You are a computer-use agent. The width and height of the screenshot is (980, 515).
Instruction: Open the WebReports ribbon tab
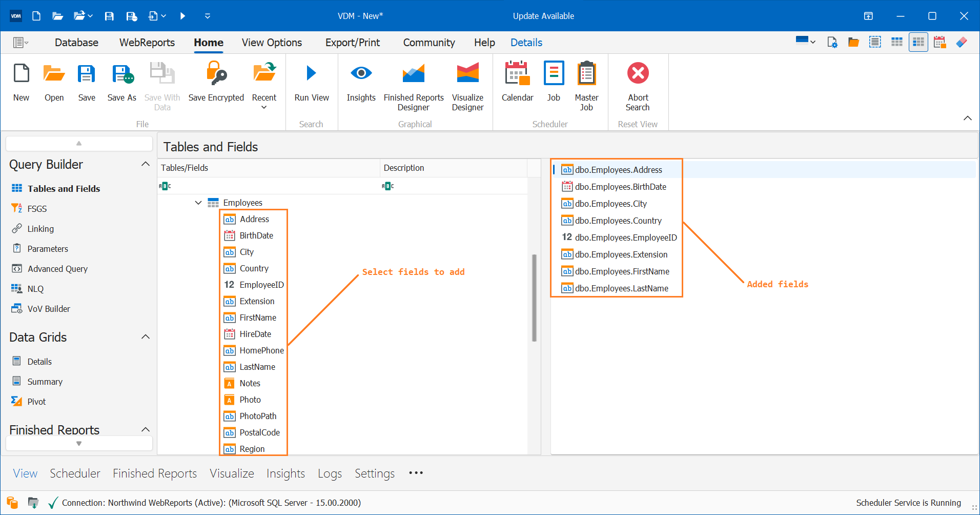(147, 43)
